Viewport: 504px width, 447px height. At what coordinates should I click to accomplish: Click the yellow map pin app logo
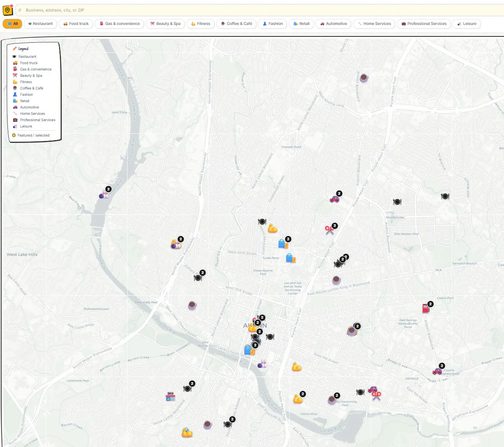pos(8,10)
